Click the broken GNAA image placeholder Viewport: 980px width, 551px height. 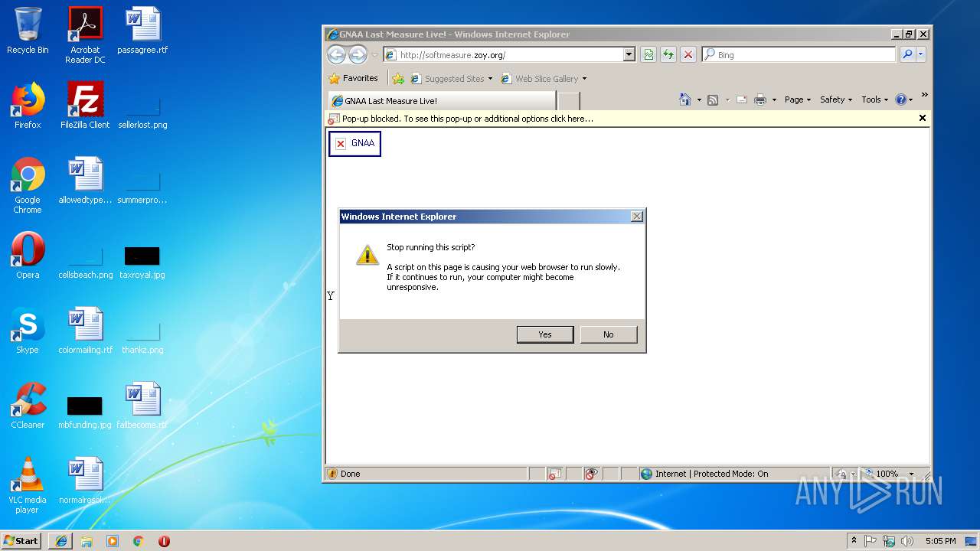[354, 143]
